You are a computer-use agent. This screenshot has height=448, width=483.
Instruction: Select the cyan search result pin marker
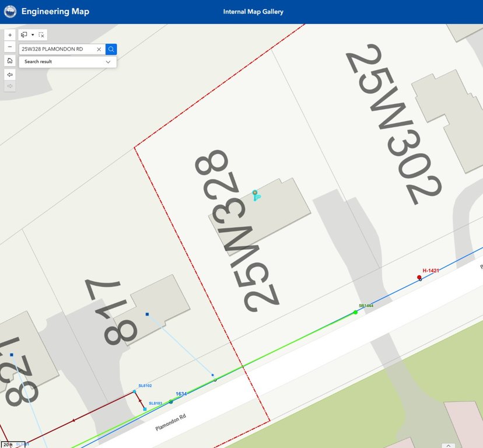pyautogui.click(x=256, y=195)
